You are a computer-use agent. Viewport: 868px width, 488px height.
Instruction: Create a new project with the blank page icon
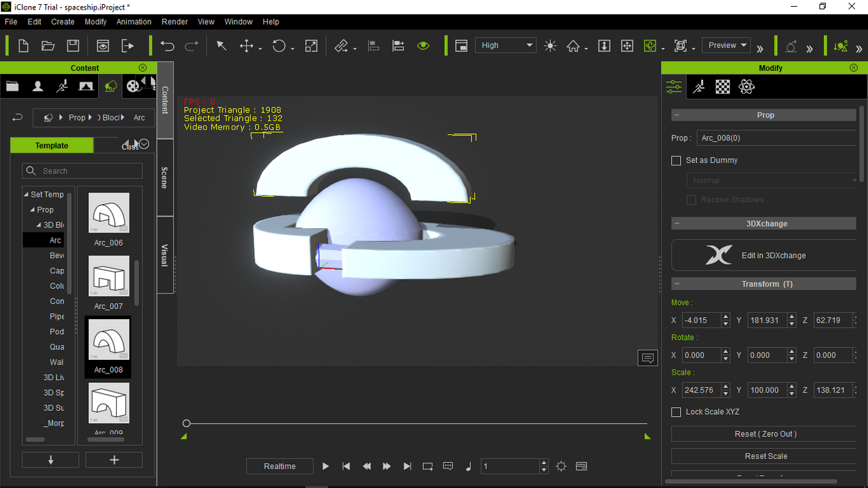[x=23, y=46]
